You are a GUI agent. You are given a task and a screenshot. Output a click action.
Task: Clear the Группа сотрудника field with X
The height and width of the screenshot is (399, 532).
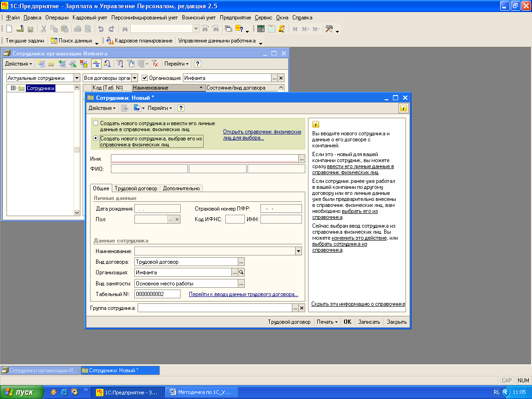pos(302,308)
